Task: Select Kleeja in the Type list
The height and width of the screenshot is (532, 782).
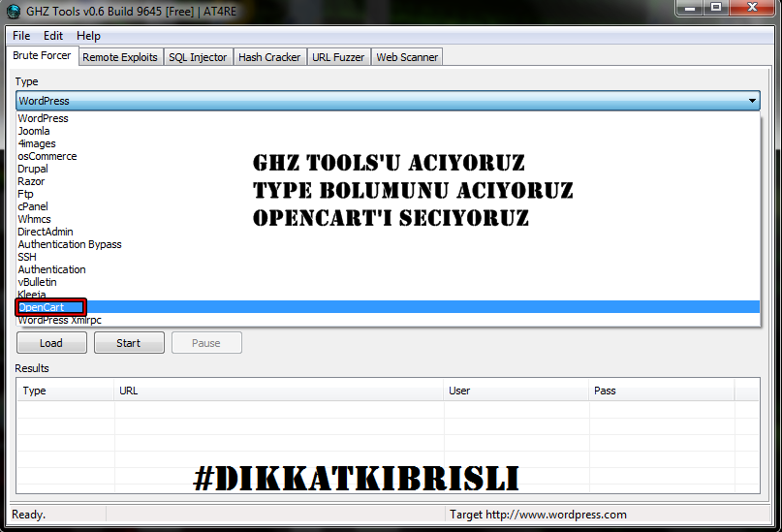Action: tap(389, 295)
